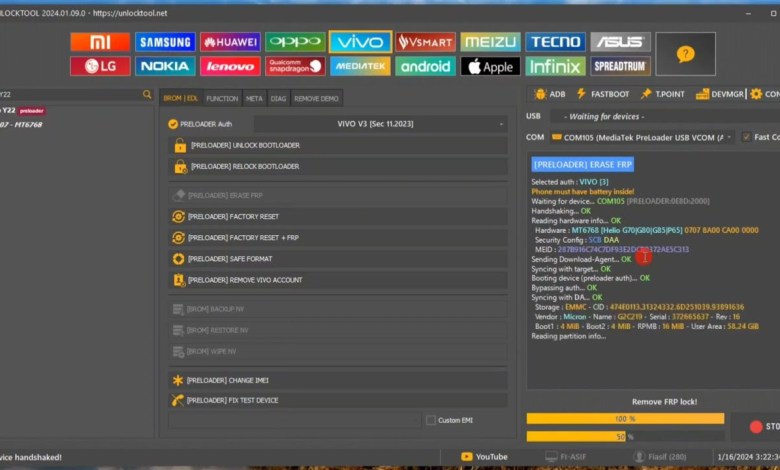Select the Qualcomm Snapdragon logo
The image size is (780, 470).
click(295, 66)
